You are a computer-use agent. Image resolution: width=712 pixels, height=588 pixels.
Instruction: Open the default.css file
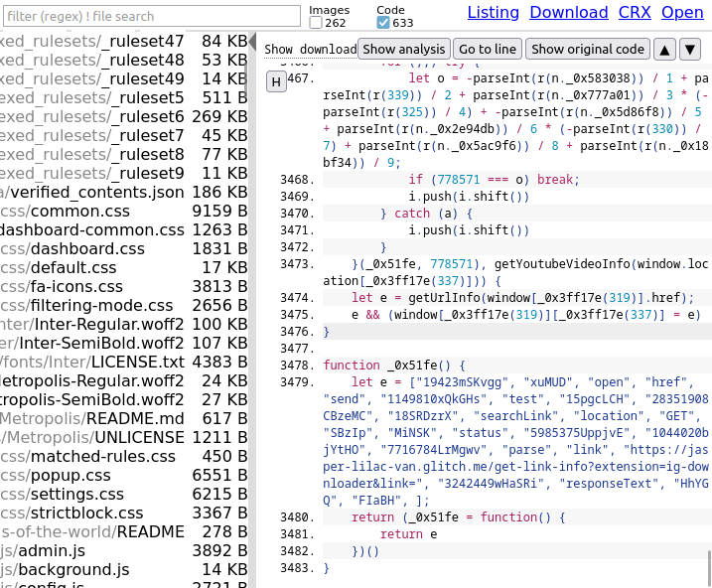coord(123,268)
